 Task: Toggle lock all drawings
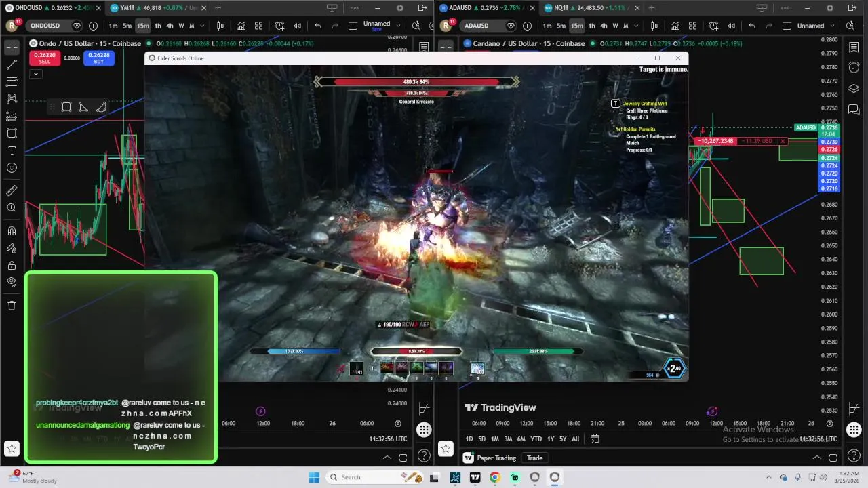pos(12,265)
